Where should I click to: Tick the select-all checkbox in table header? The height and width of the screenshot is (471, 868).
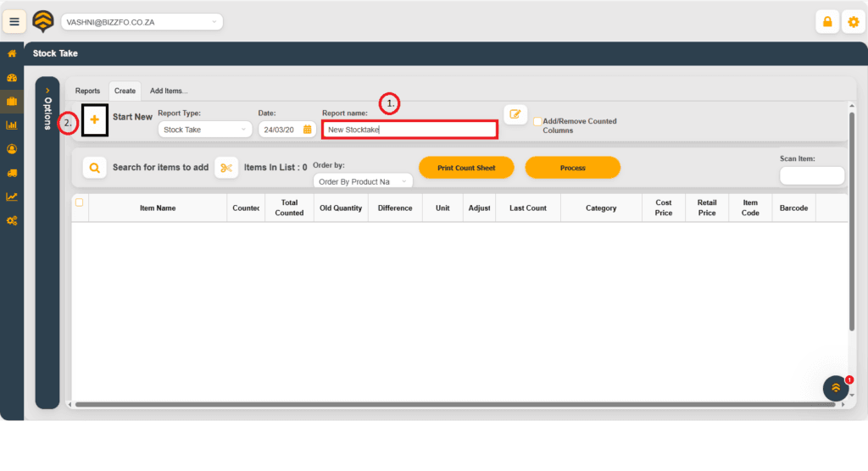coord(80,202)
